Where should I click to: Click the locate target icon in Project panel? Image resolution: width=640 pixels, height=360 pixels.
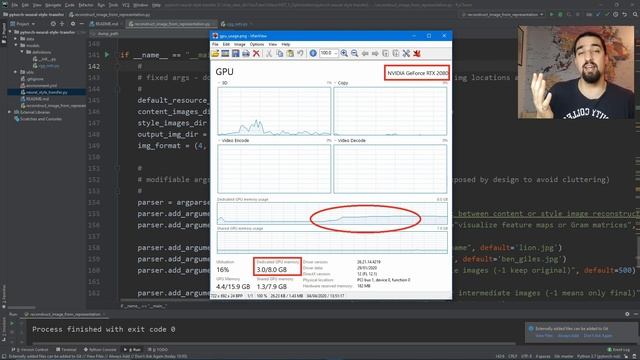[x=53, y=24]
